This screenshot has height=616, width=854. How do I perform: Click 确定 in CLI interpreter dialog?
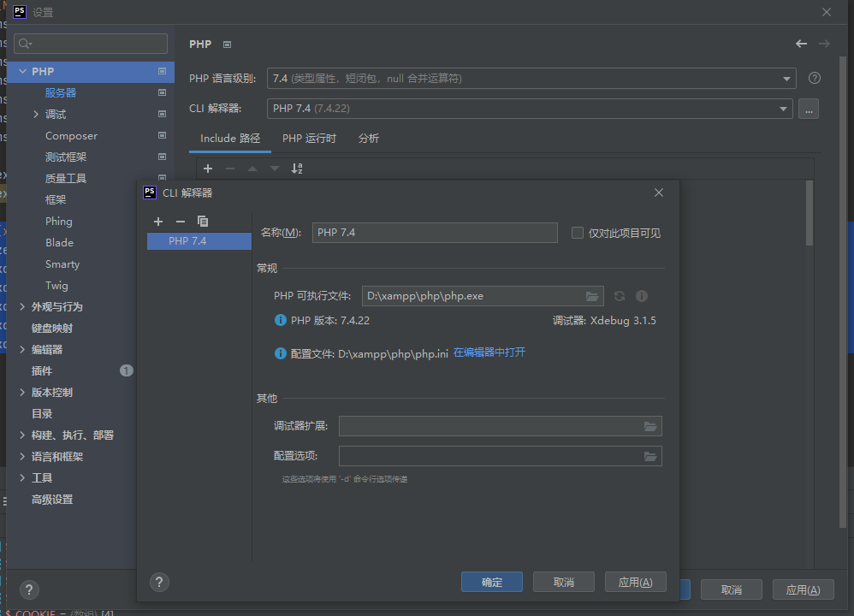pos(492,583)
